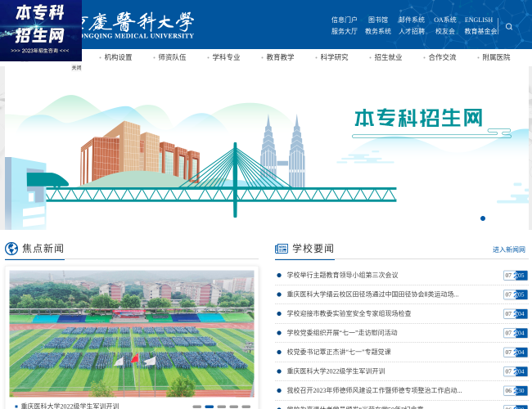Open 邮件系统 link
532x409 pixels.
[411, 20]
